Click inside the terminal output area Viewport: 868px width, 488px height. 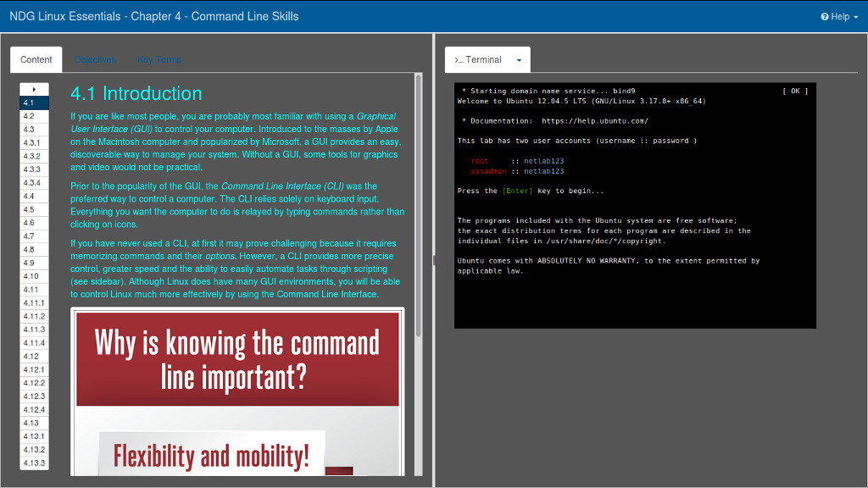tap(634, 203)
